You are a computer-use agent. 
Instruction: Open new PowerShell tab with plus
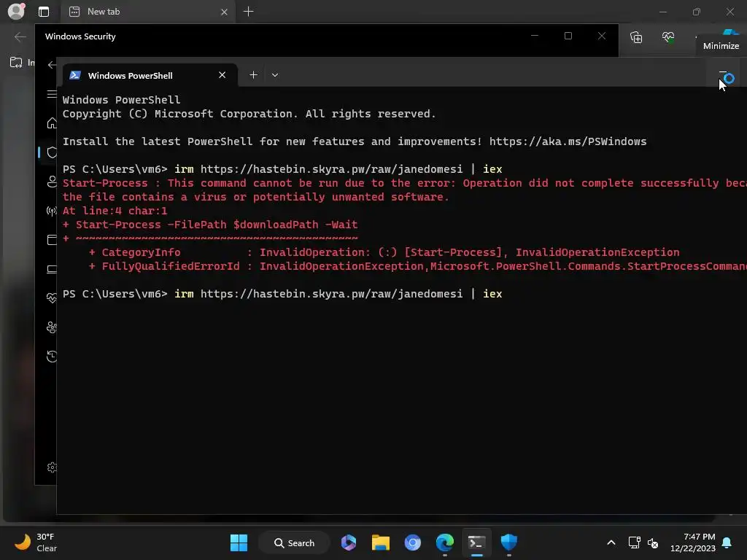[253, 75]
